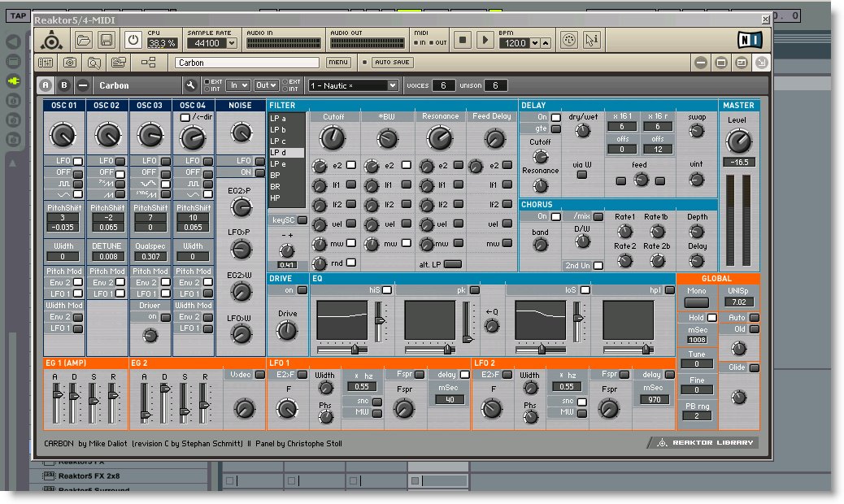
Task: Click the Carbon ensemble name field
Action: [x=247, y=63]
